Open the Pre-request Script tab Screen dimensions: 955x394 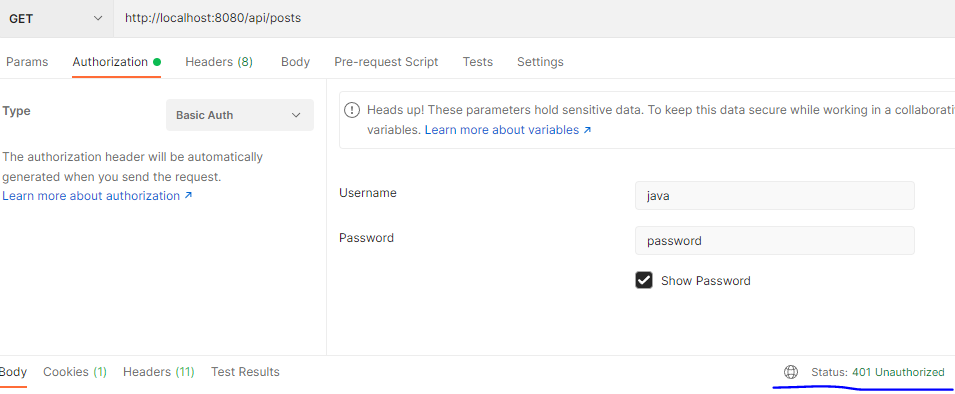(x=386, y=62)
